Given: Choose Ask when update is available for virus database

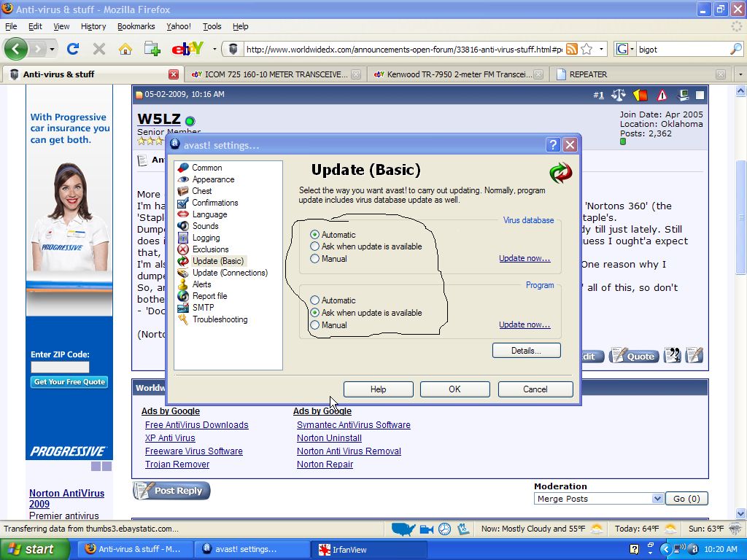Looking at the screenshot, I should pos(315,246).
